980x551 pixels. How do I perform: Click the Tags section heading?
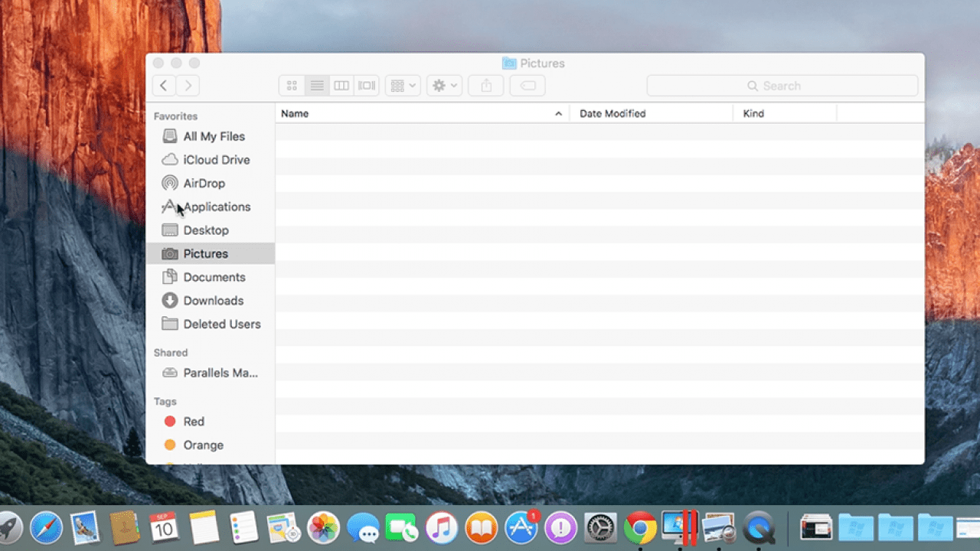(x=165, y=402)
